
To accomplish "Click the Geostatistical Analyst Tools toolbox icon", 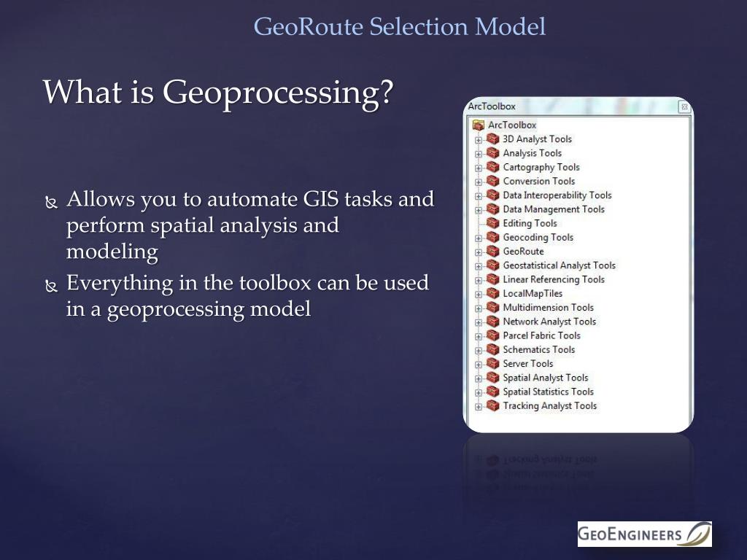I will (x=492, y=265).
